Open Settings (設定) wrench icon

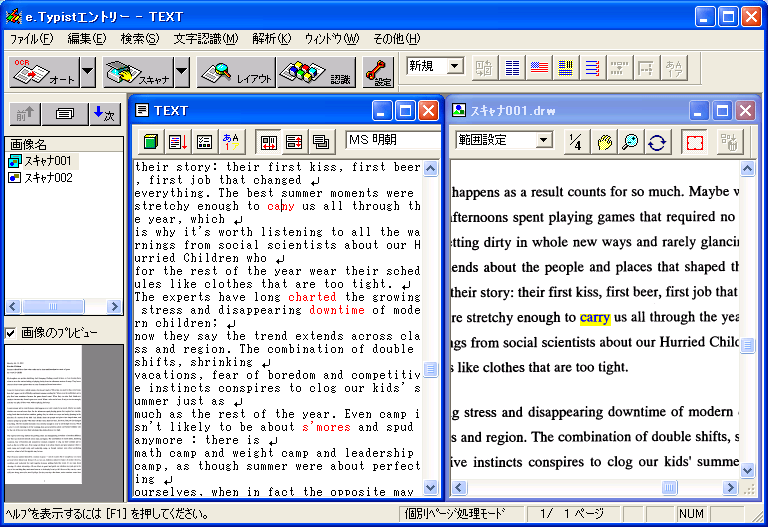(x=378, y=72)
